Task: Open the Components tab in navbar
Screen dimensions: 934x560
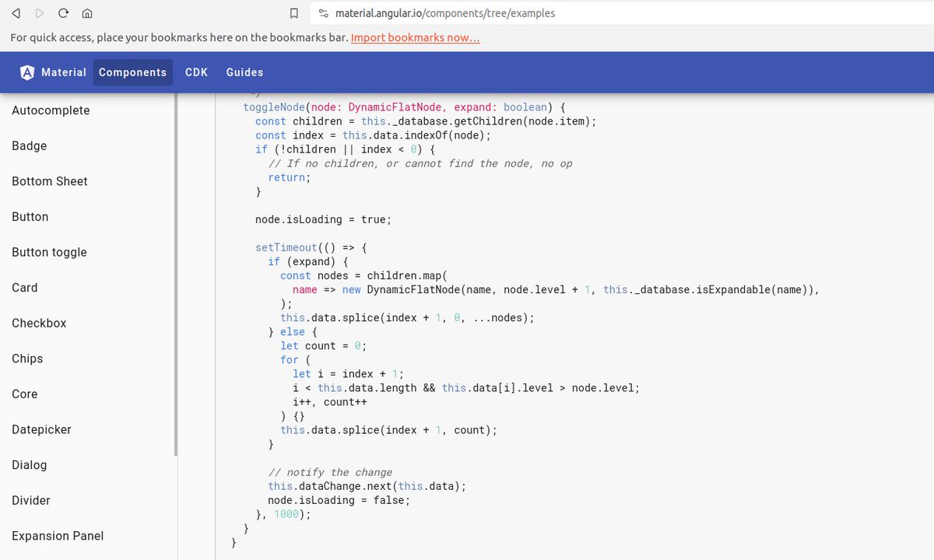Action: coord(132,72)
